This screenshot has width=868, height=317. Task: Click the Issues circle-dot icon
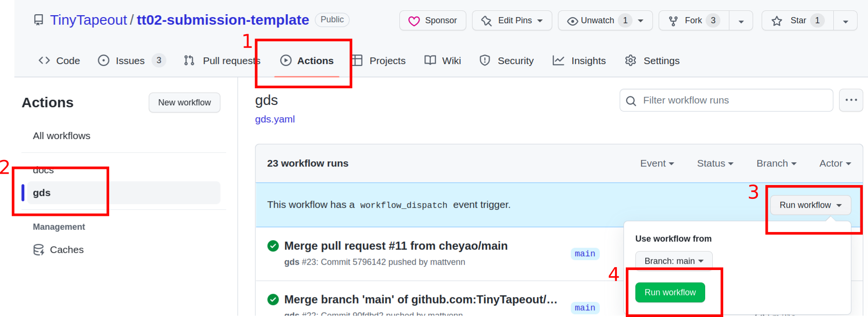pos(104,60)
